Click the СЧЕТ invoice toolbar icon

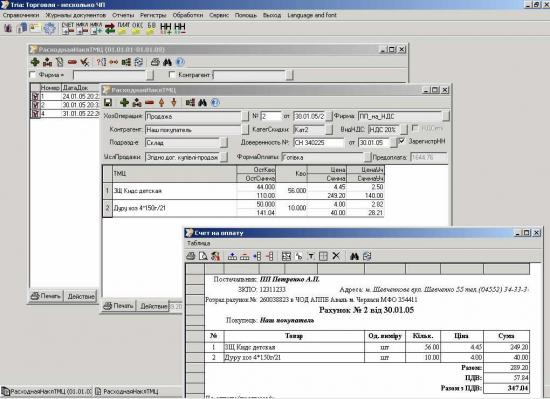[68, 28]
